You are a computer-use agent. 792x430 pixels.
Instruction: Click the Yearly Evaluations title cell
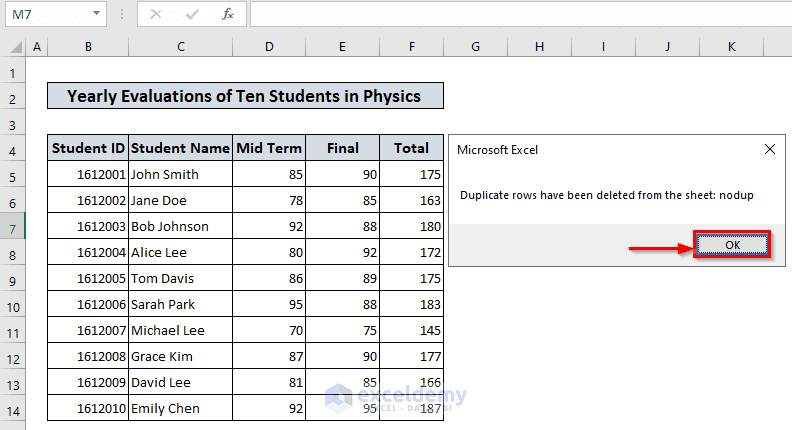245,95
